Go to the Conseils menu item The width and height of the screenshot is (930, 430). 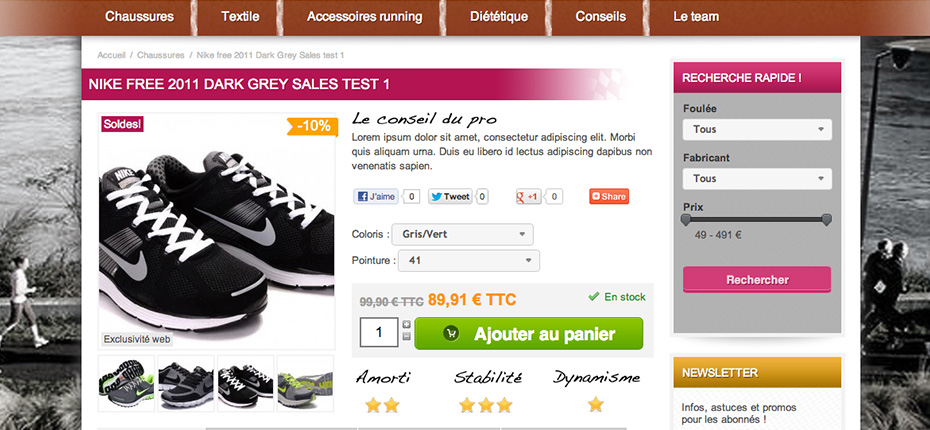600,17
